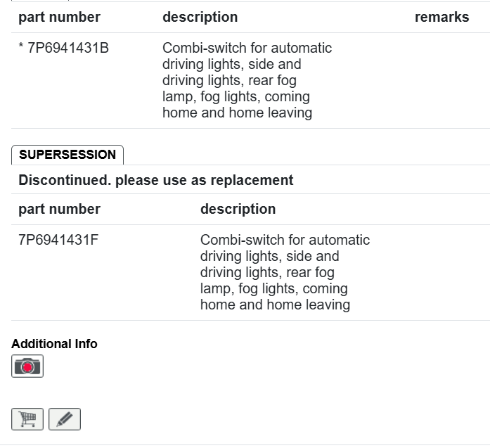This screenshot has height=448, width=490.
Task: Click the 'Additional Info' label
Action: (x=54, y=344)
